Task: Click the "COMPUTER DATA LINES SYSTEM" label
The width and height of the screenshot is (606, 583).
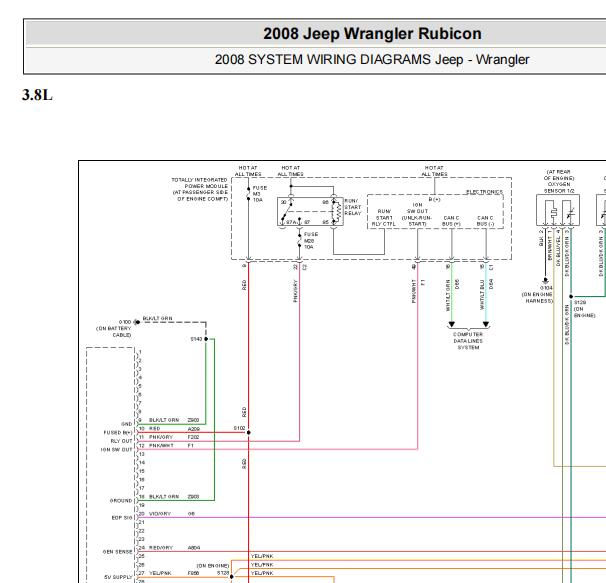Action: pyautogui.click(x=468, y=341)
